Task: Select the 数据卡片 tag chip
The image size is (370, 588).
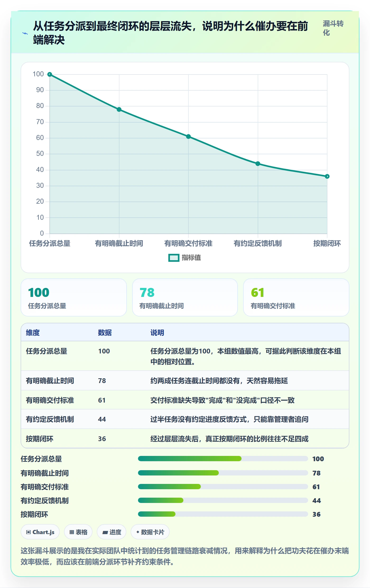Action: point(150,532)
